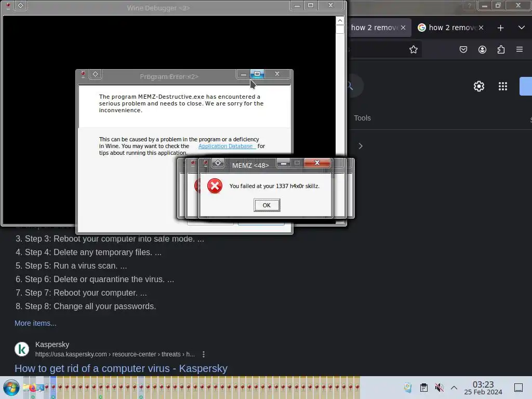This screenshot has width=532, height=399.
Task: Open the Start menu orb on taskbar
Action: [11, 388]
